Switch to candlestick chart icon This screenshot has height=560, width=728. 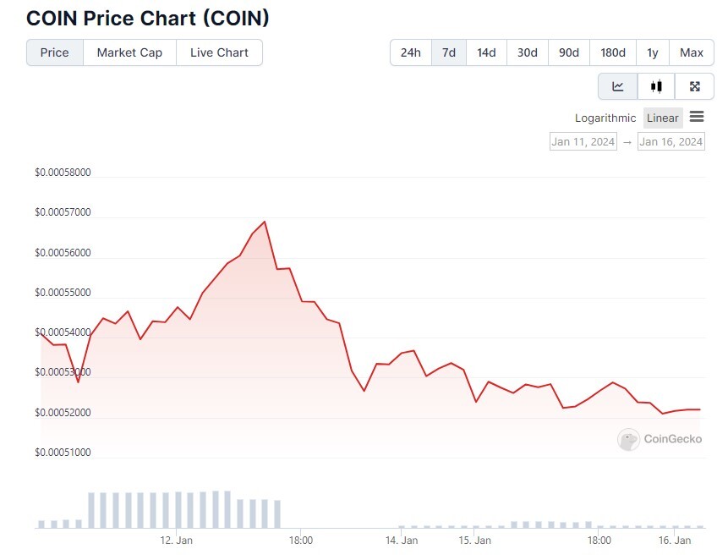[656, 86]
